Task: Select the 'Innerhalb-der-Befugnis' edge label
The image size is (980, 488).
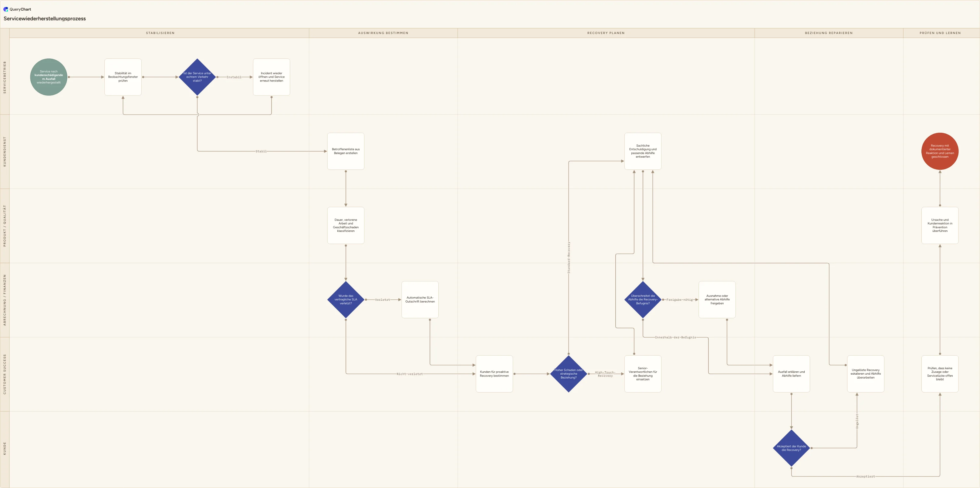Action: 675,337
